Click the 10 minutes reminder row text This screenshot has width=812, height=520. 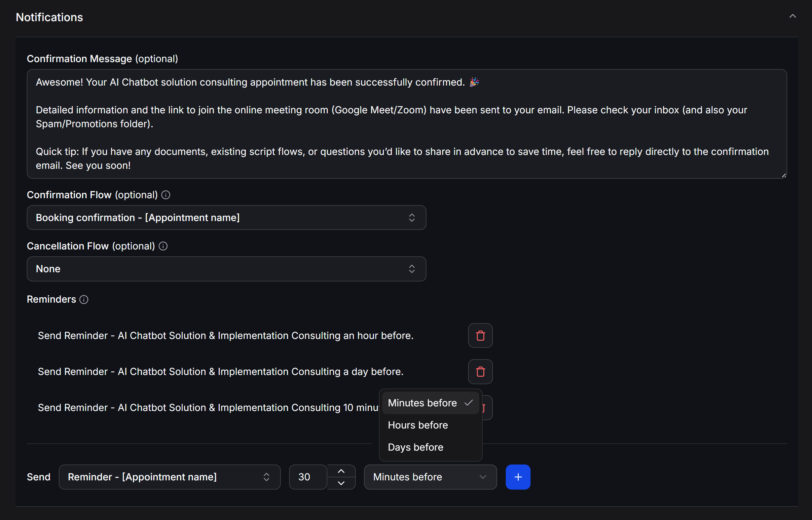(208, 408)
